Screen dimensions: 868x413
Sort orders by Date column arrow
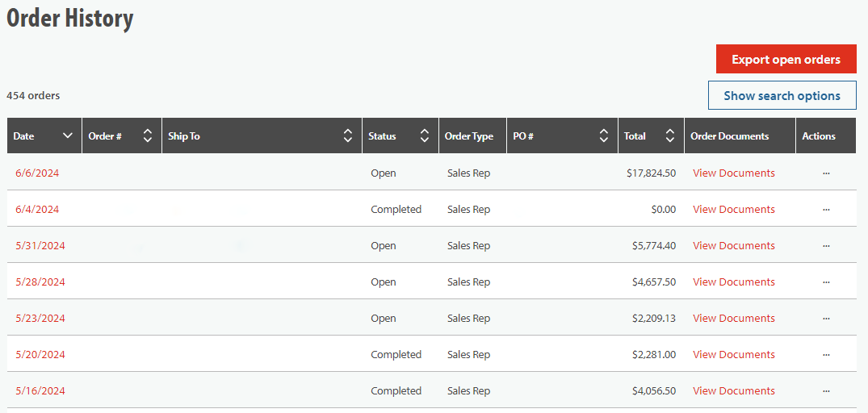coord(68,136)
